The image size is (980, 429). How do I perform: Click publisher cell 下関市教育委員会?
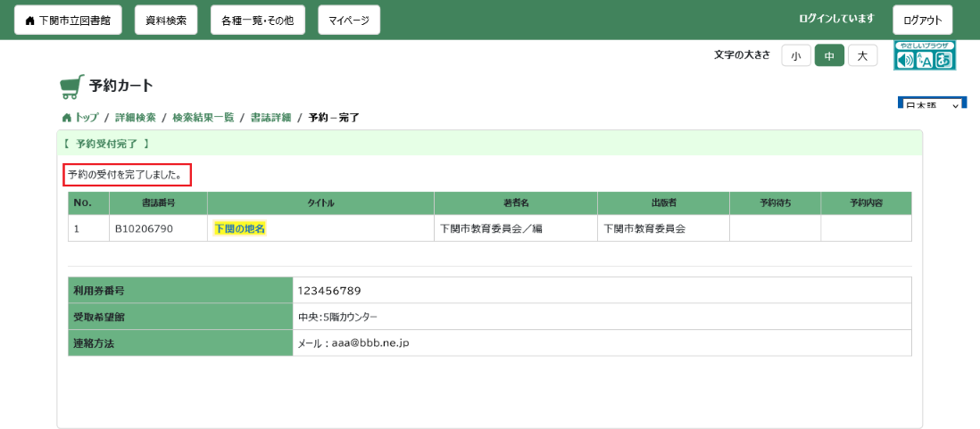[x=644, y=229]
